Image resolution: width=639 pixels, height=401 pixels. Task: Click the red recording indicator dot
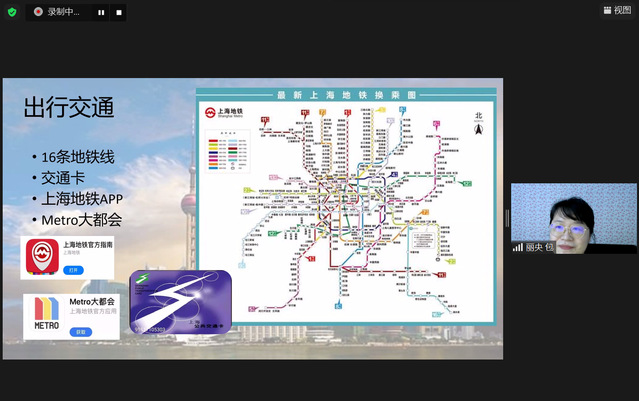(38, 12)
